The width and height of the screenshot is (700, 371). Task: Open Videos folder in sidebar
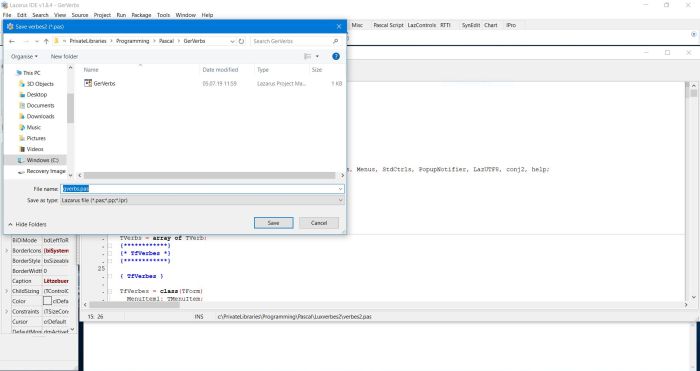(35, 149)
